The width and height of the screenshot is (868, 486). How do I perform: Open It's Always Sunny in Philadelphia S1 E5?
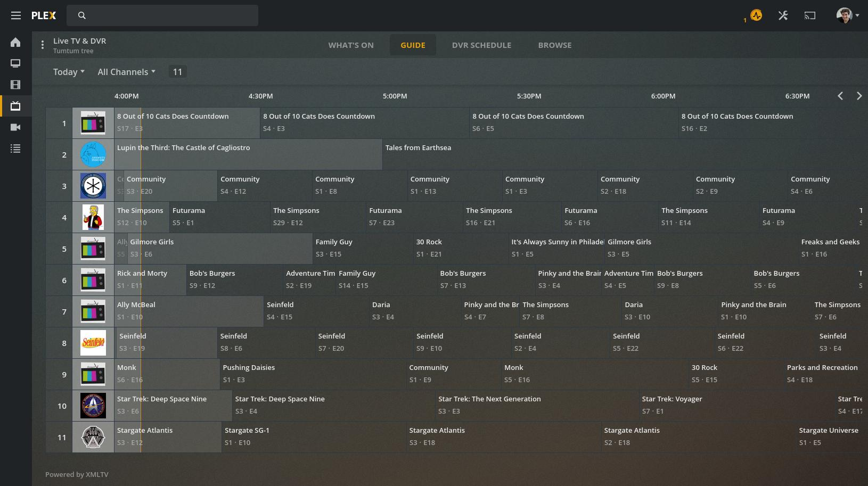coord(556,249)
